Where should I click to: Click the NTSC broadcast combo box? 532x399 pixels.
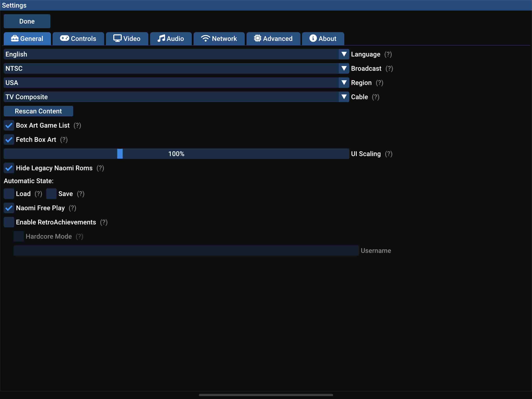click(176, 68)
